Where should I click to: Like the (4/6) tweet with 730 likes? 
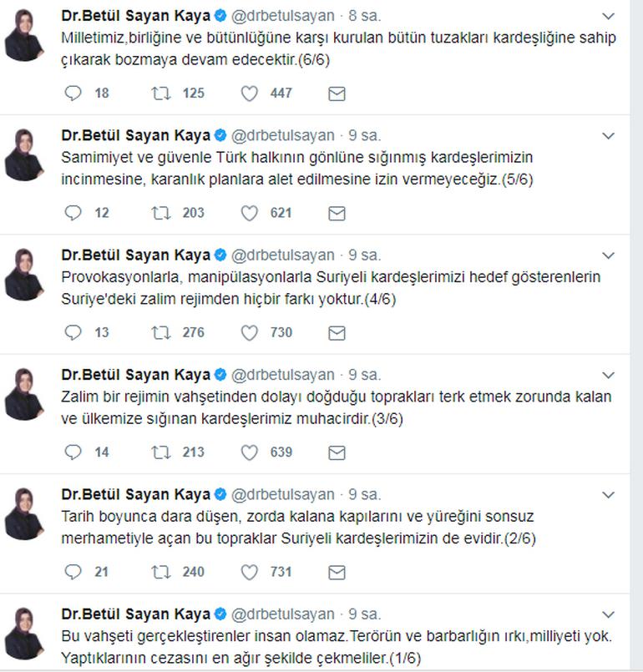click(x=249, y=332)
